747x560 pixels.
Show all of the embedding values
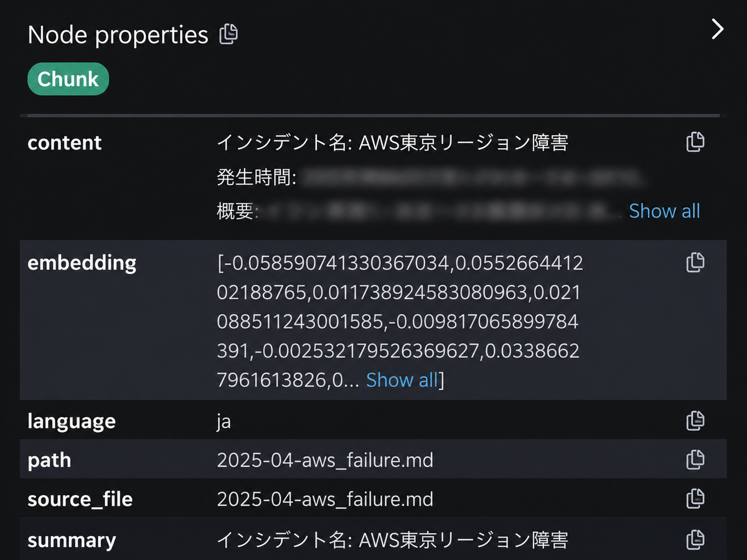point(402,380)
